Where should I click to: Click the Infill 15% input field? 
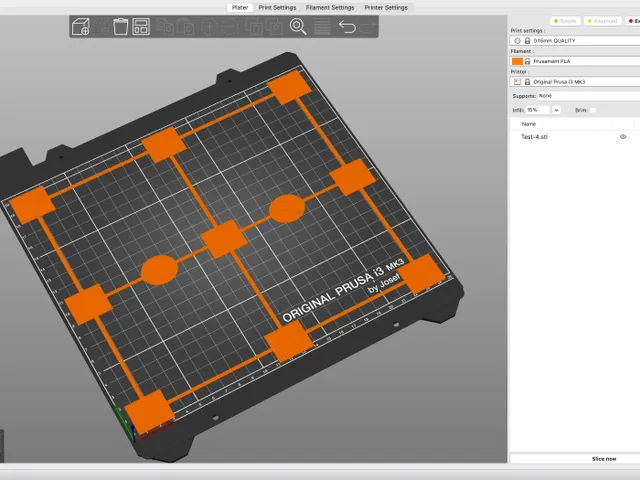click(538, 110)
